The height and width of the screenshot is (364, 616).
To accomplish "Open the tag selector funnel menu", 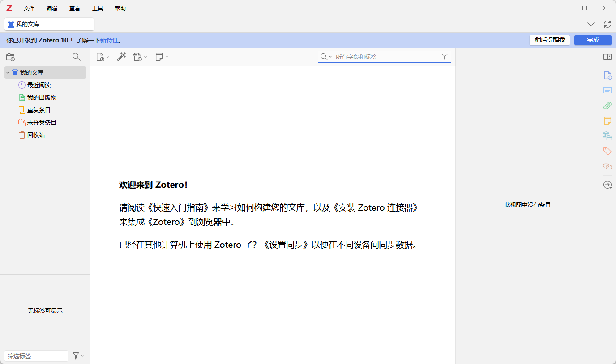I will (x=78, y=356).
